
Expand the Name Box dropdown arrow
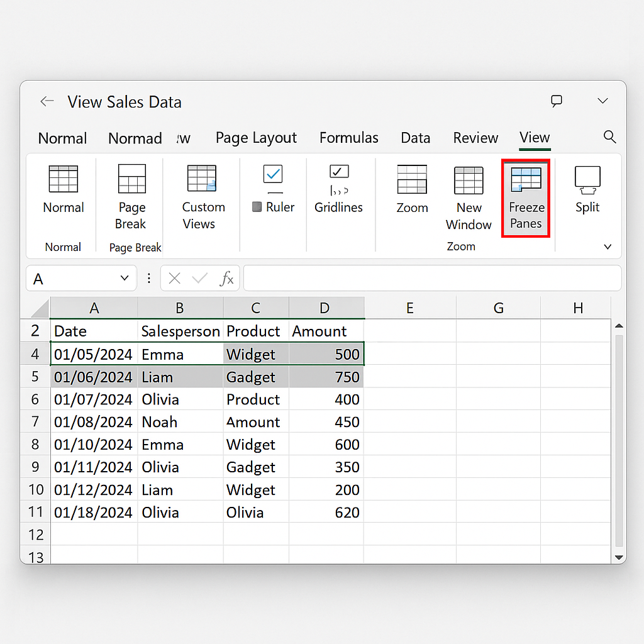(124, 279)
